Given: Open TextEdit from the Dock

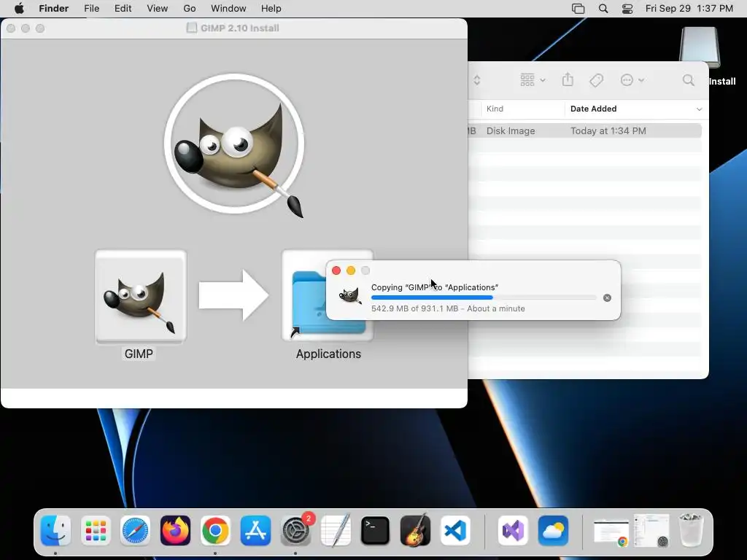Looking at the screenshot, I should [x=336, y=530].
